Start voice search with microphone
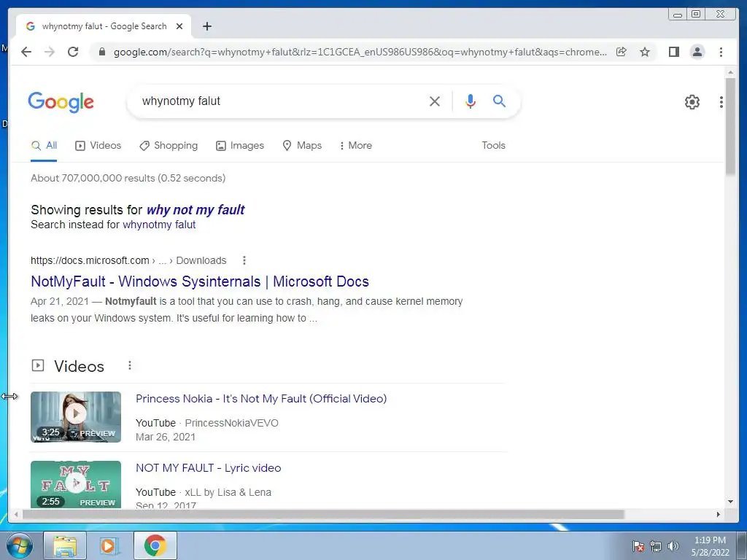The image size is (747, 560). [x=471, y=101]
